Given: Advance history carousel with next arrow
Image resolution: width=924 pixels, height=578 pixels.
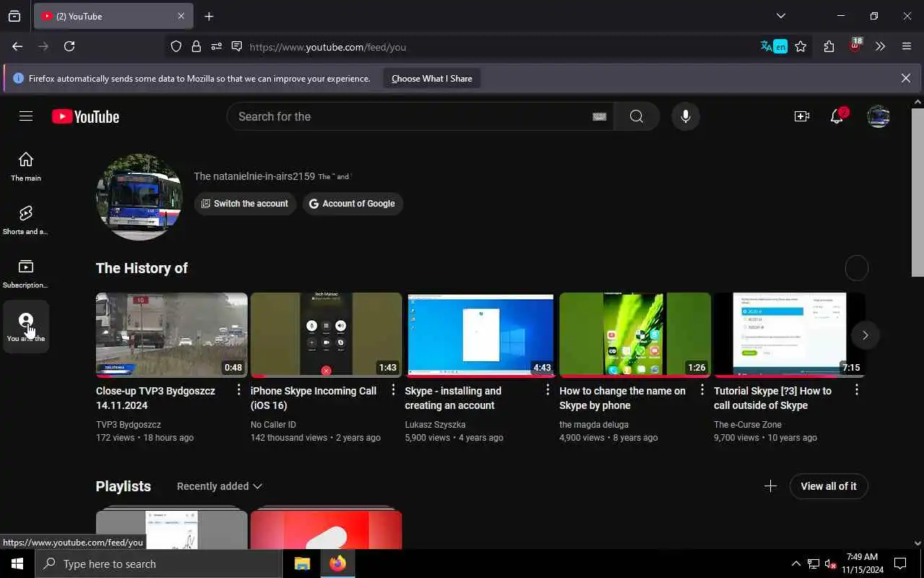Looking at the screenshot, I should 865,335.
